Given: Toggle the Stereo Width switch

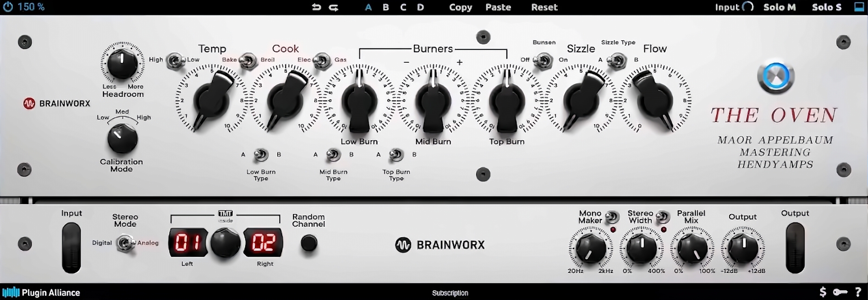Looking at the screenshot, I should point(662,217).
